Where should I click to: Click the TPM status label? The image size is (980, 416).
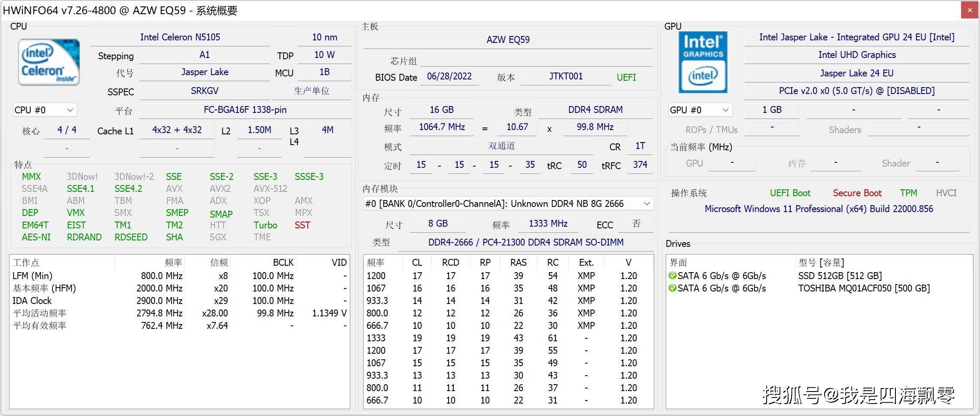[908, 193]
